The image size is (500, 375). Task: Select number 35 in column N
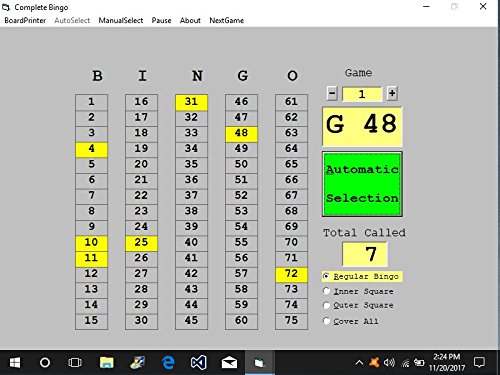[x=191, y=165]
